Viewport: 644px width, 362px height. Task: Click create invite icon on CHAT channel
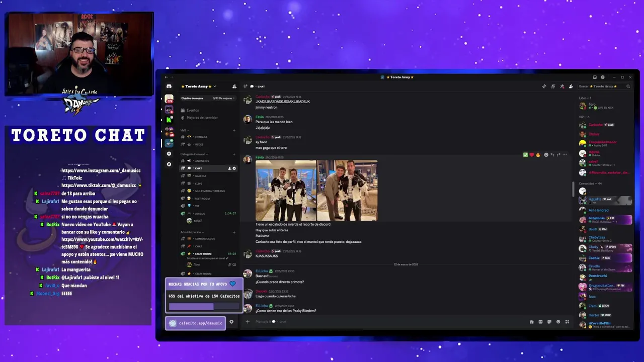click(x=229, y=168)
